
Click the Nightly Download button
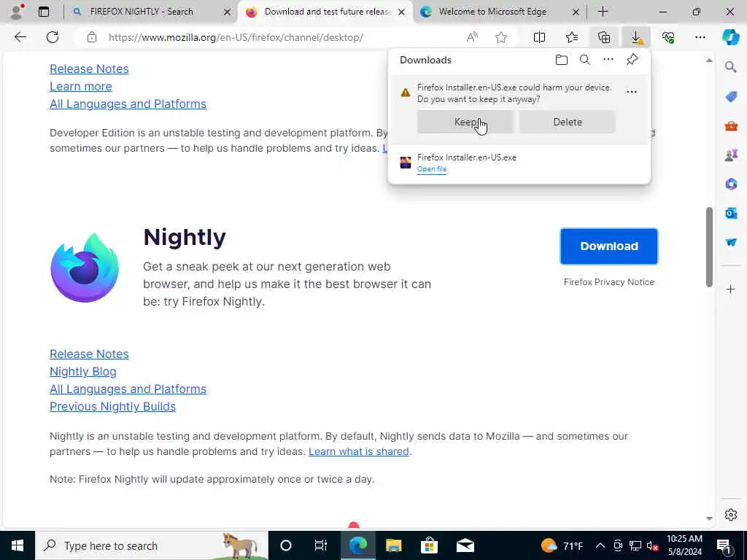[609, 246]
